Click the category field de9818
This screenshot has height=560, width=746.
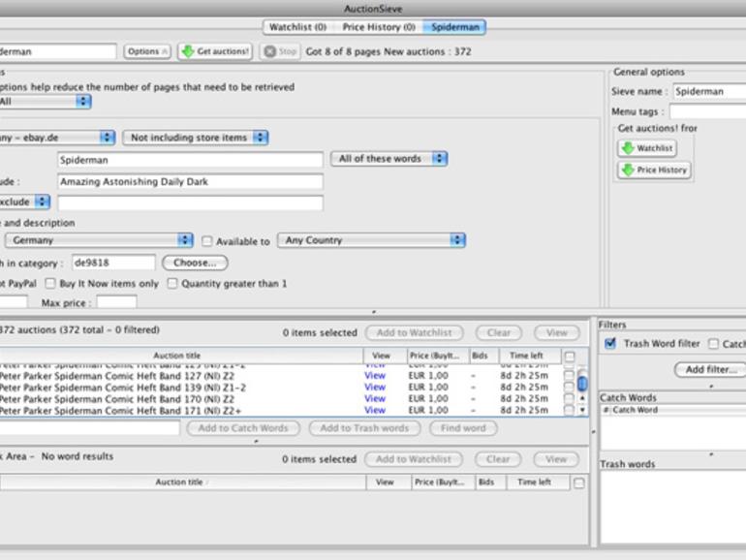tap(113, 263)
